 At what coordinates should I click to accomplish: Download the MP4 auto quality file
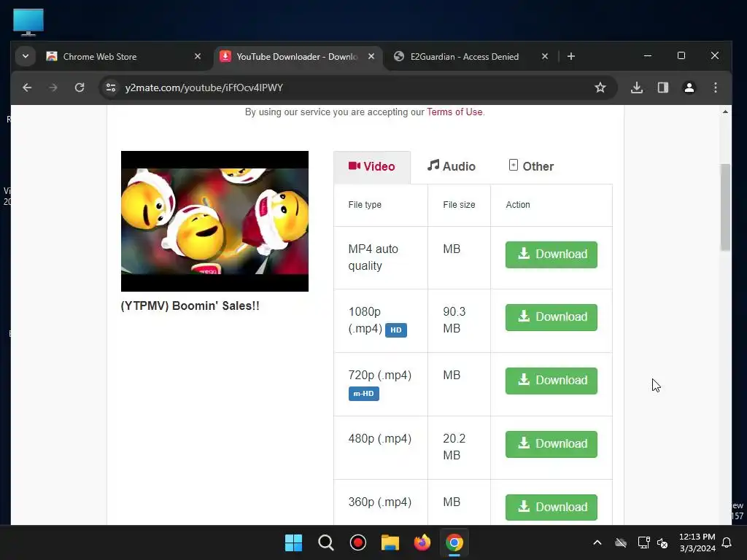pos(551,254)
